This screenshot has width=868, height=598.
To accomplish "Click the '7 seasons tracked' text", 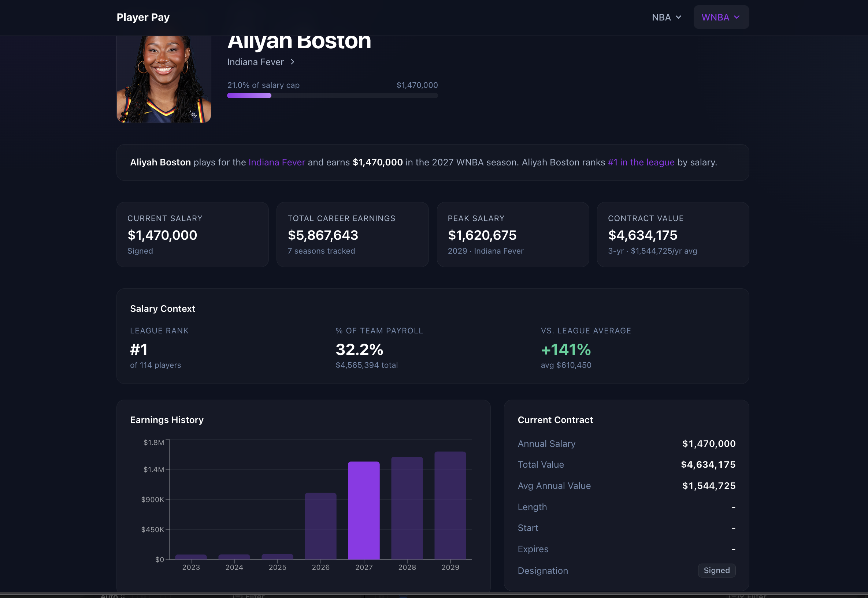I will (x=321, y=251).
